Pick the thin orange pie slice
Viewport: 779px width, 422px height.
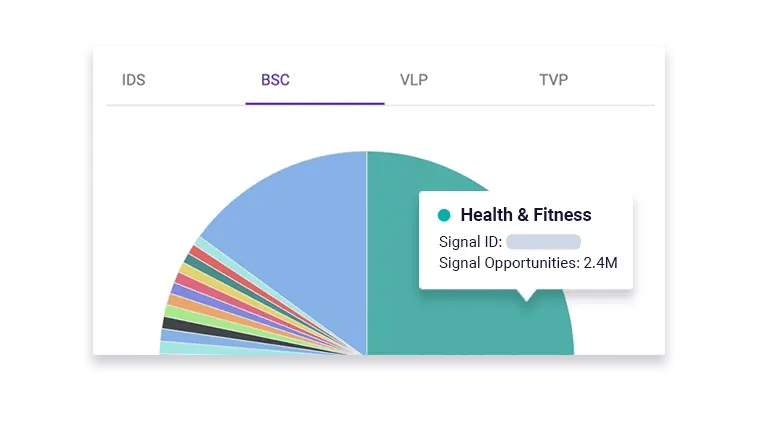(x=177, y=300)
